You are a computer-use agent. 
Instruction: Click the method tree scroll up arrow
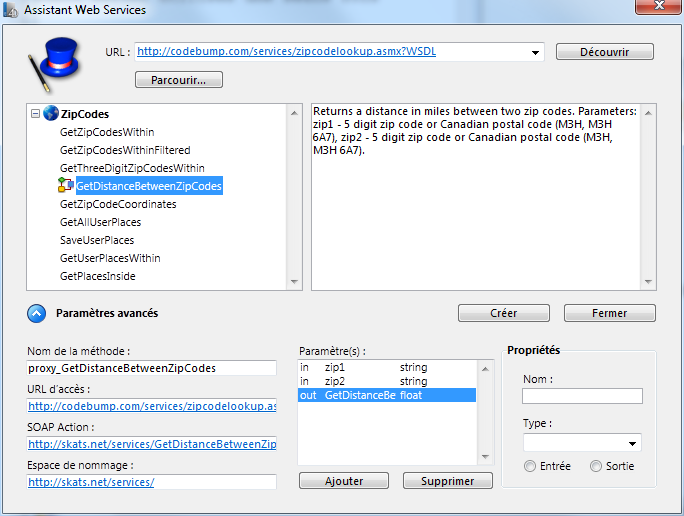tap(294, 113)
